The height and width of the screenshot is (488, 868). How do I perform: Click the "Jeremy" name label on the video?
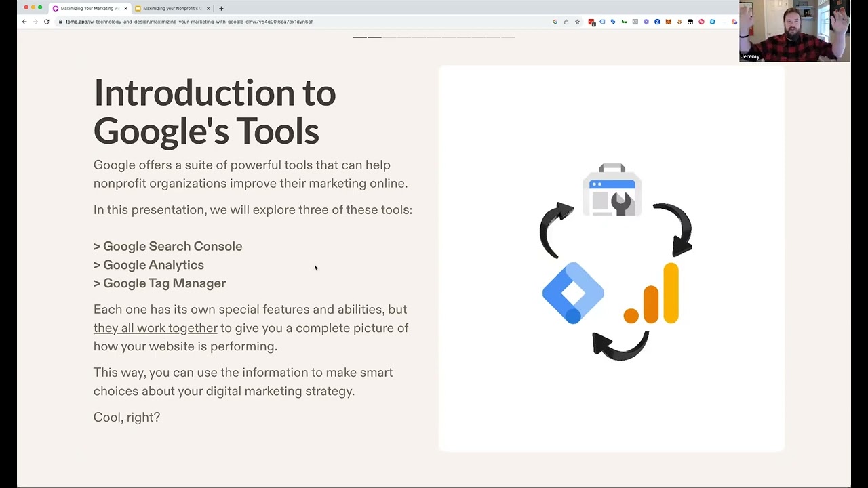point(750,56)
